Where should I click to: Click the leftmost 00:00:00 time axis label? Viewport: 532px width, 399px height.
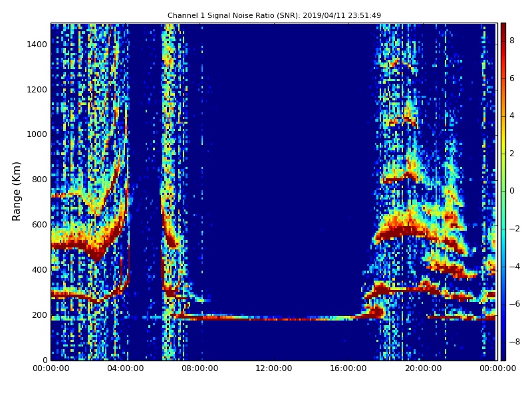(x=51, y=368)
